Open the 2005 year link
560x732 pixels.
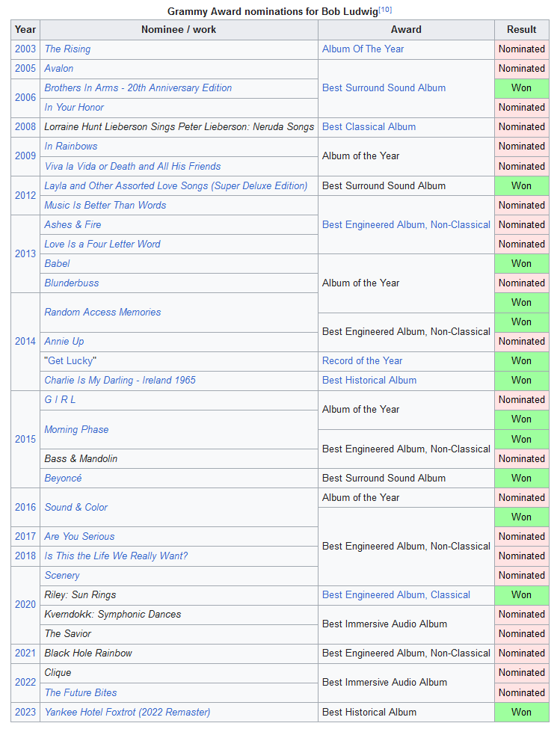coord(25,69)
